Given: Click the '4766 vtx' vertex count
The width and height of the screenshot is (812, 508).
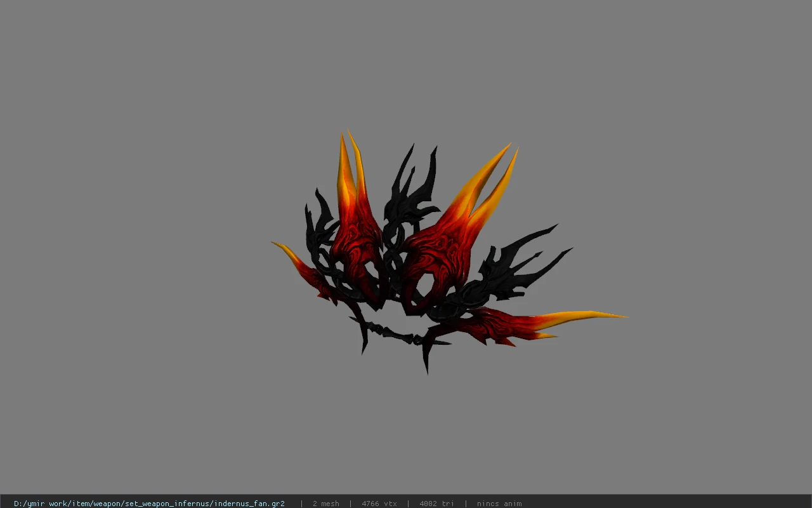Looking at the screenshot, I should [379, 504].
